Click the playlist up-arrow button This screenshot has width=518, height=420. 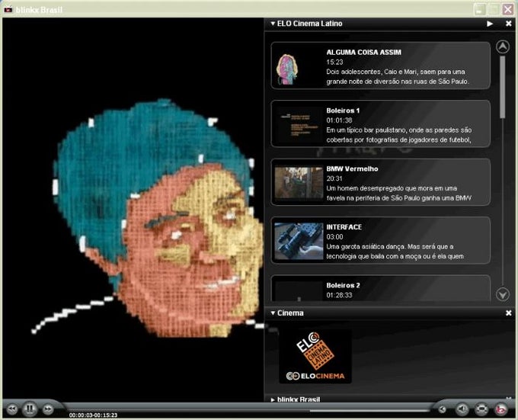click(503, 47)
